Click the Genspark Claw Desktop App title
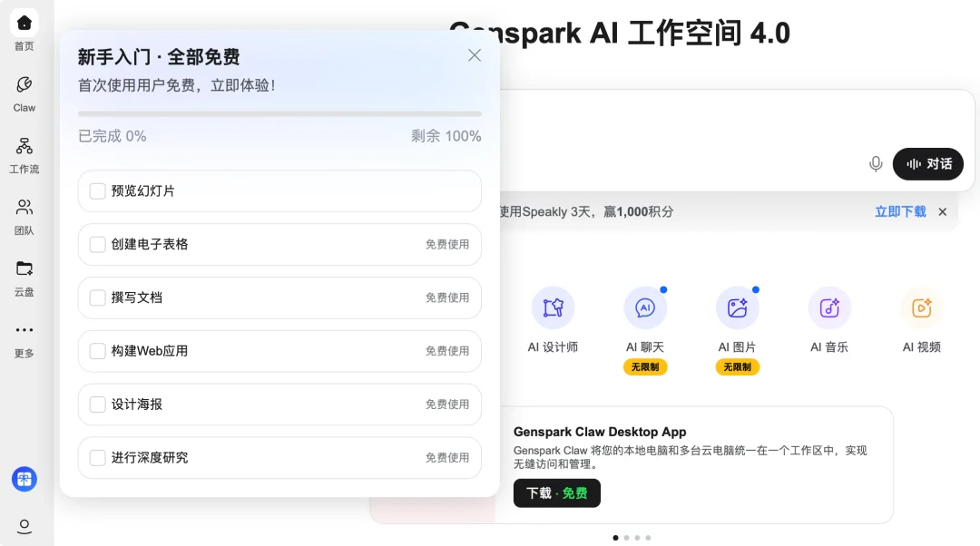 click(x=600, y=432)
